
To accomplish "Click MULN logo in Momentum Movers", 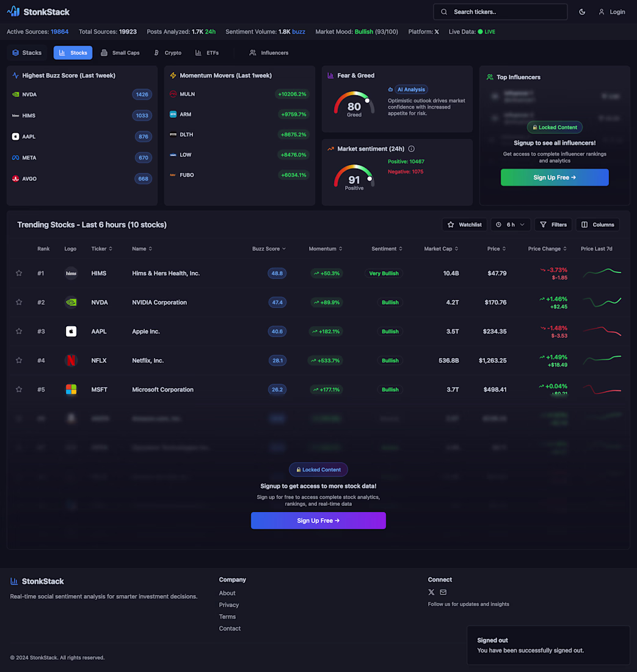I will [173, 94].
